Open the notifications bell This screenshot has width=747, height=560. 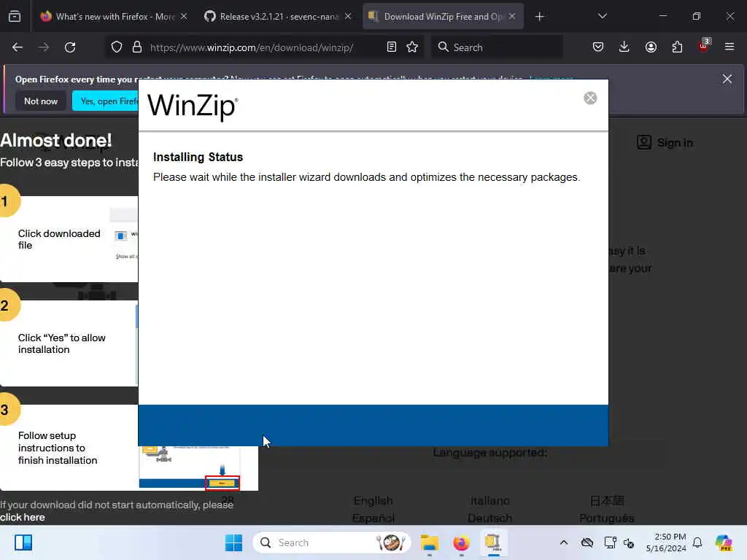click(697, 542)
